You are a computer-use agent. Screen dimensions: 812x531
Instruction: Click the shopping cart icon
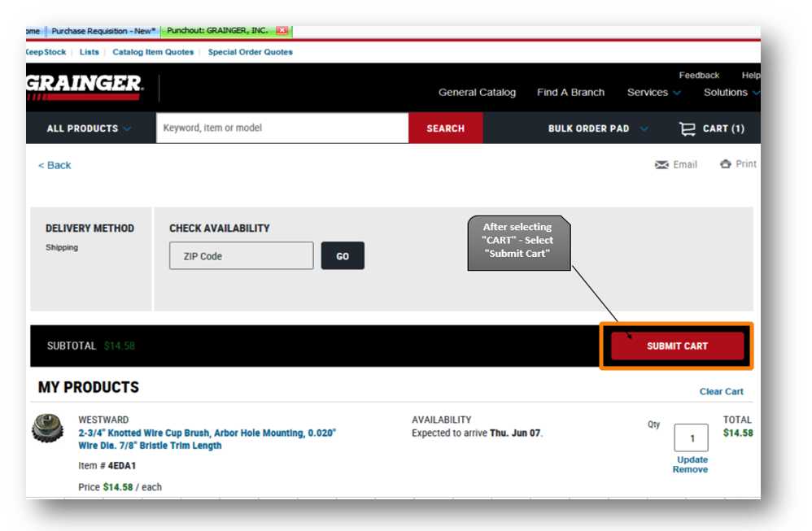pos(688,128)
